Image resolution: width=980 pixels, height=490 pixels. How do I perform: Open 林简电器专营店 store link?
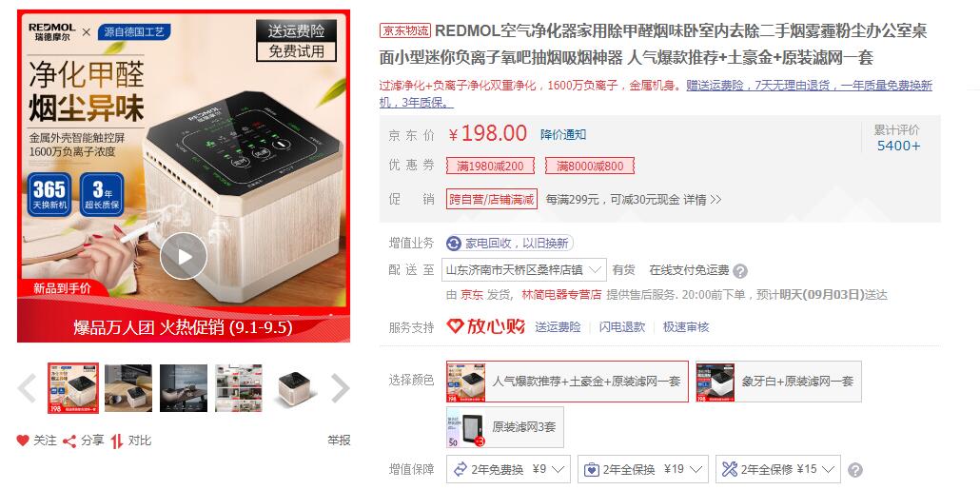tap(561, 294)
